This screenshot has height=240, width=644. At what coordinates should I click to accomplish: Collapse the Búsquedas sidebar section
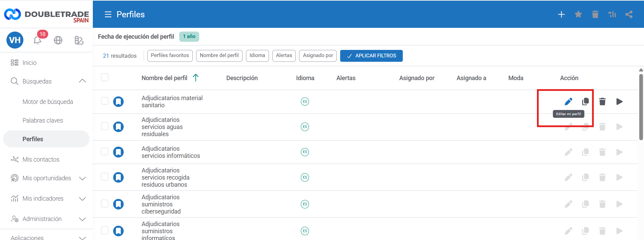(82, 81)
